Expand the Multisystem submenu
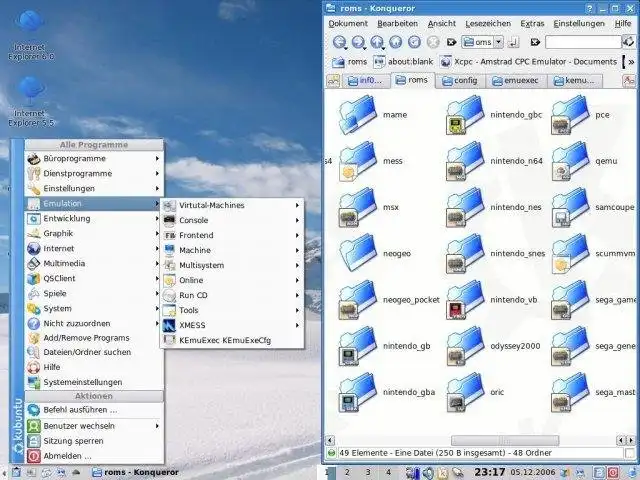 (x=232, y=265)
